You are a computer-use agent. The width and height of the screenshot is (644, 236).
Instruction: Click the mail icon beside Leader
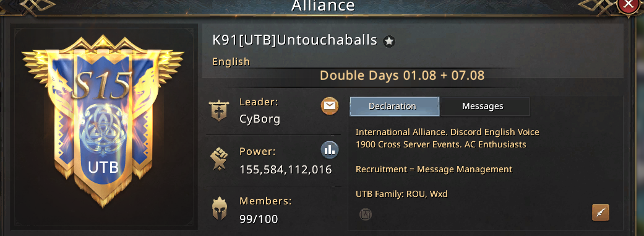click(x=329, y=107)
